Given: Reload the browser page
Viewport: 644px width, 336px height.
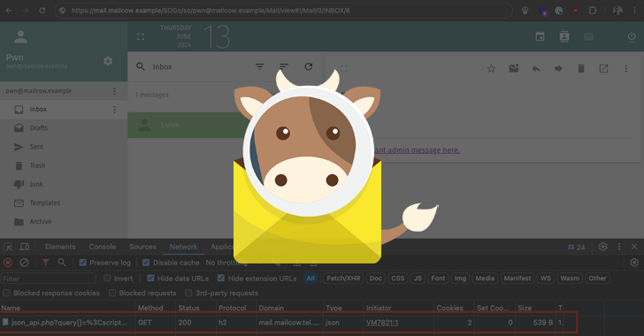Looking at the screenshot, I should tap(42, 11).
